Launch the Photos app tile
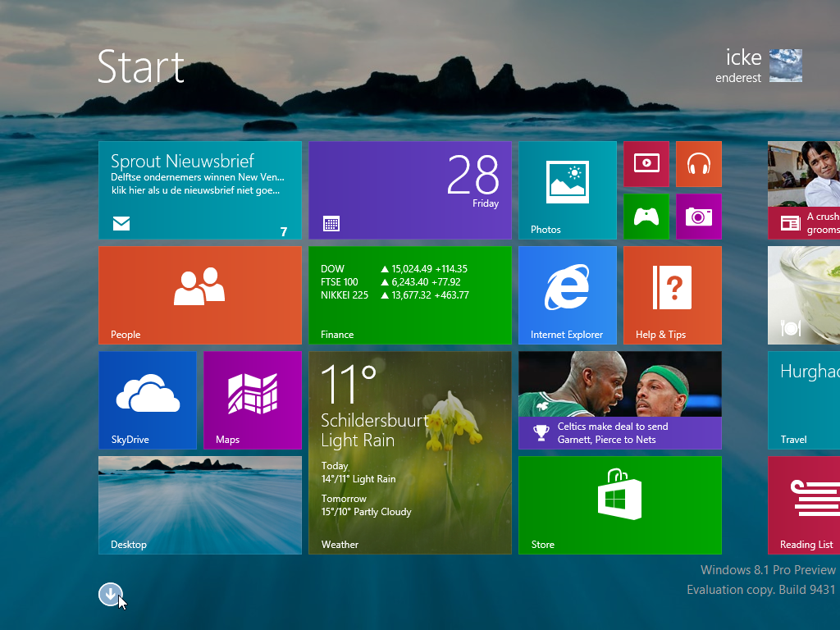Image resolution: width=840 pixels, height=630 pixels. (567, 190)
